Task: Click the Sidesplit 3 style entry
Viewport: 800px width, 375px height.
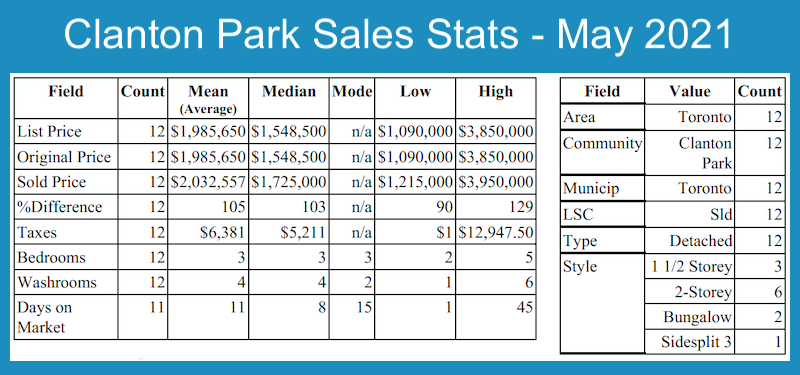Action: (x=696, y=342)
